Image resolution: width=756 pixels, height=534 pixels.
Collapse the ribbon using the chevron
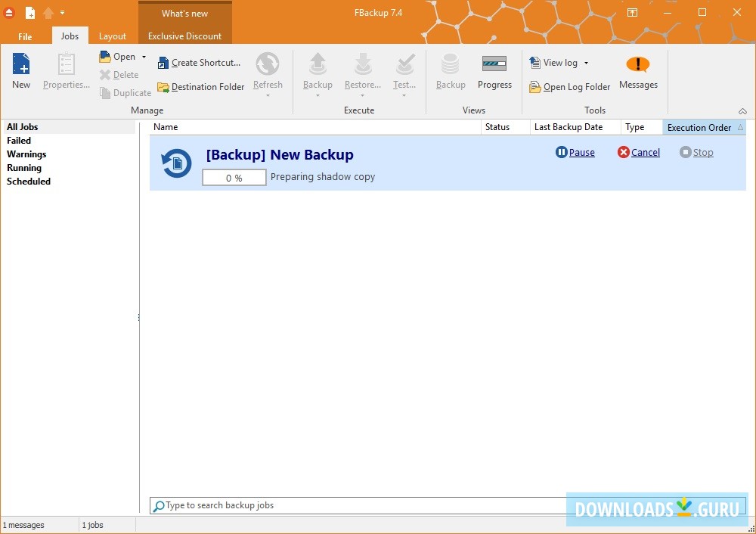[x=742, y=110]
